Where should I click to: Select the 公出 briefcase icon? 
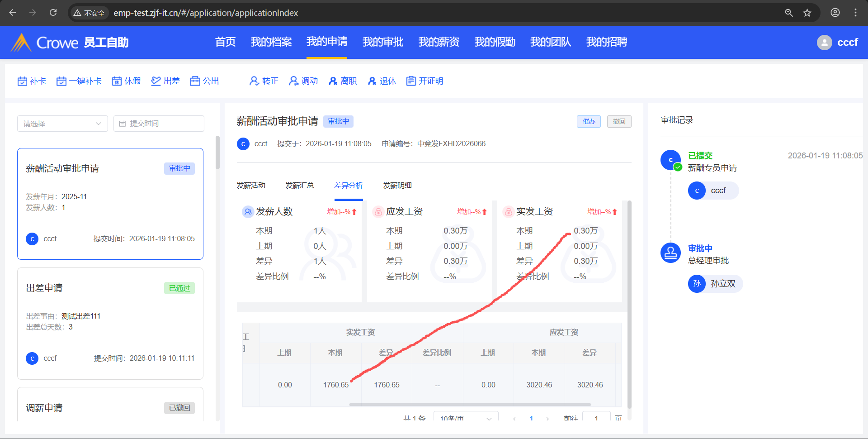point(195,81)
